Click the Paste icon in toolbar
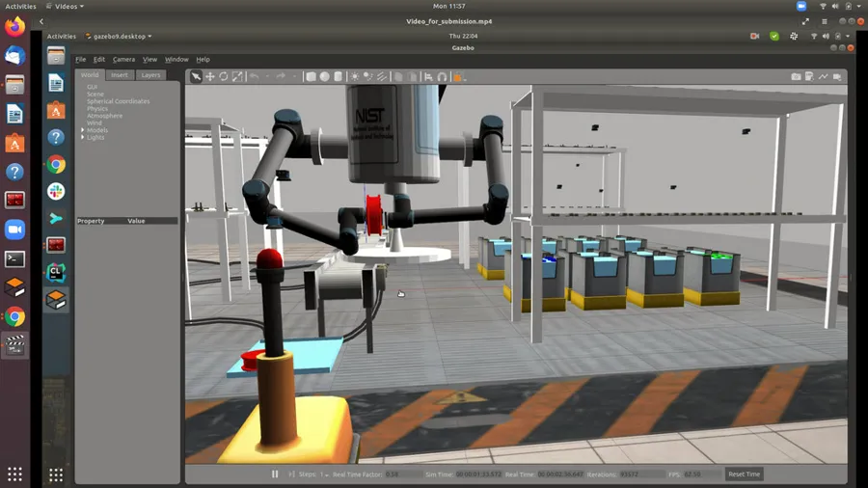This screenshot has width=868, height=488. point(412,76)
